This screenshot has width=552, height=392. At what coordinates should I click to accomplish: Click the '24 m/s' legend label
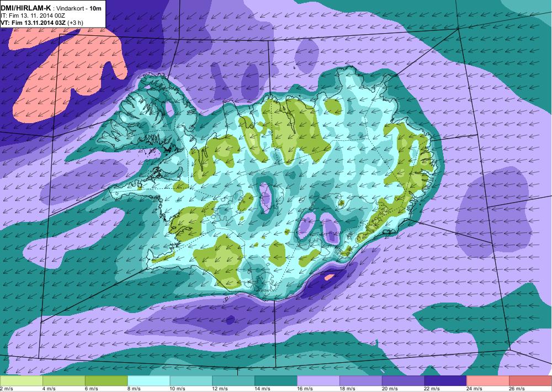coord(475,389)
